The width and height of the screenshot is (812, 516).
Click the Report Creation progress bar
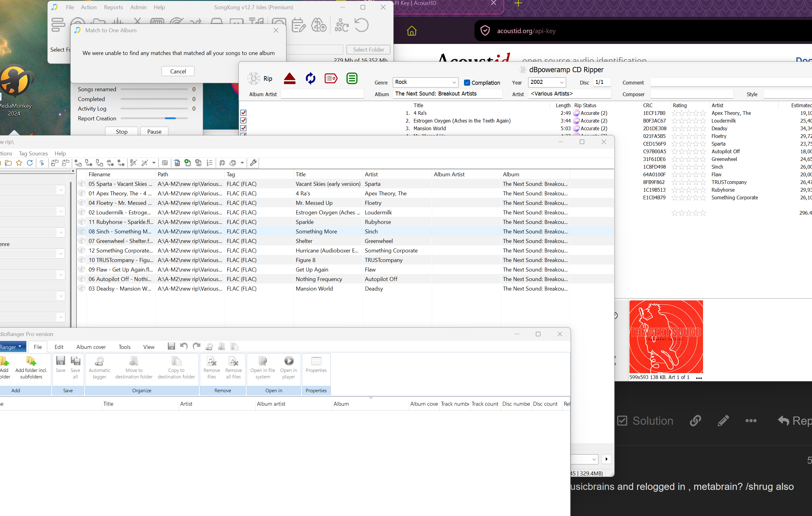click(x=154, y=119)
